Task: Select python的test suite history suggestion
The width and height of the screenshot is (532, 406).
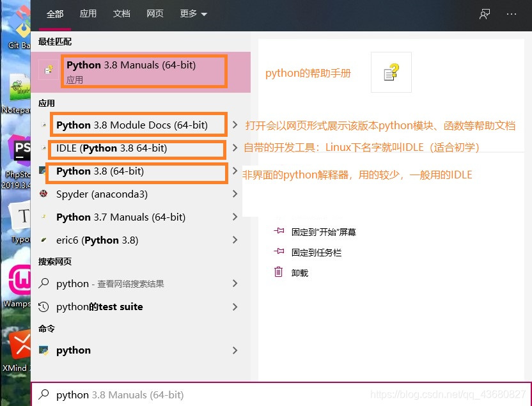Action: [100, 307]
